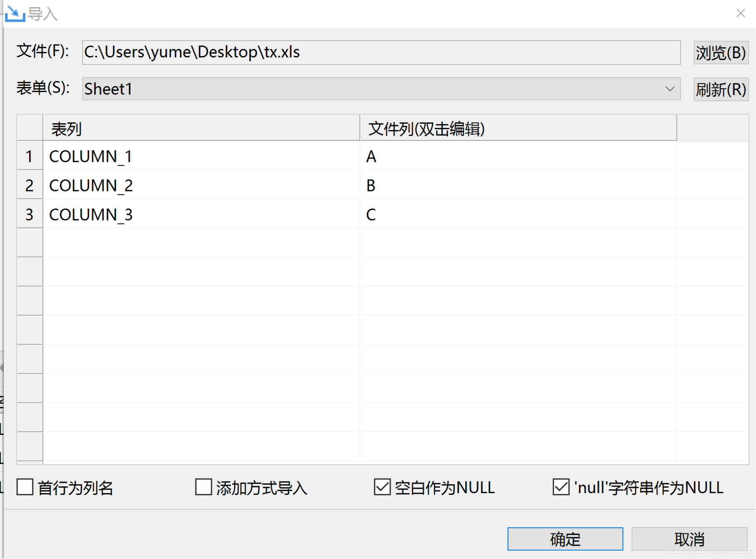756x559 pixels.
Task: Click the 刷新(R) refresh button
Action: pos(721,89)
